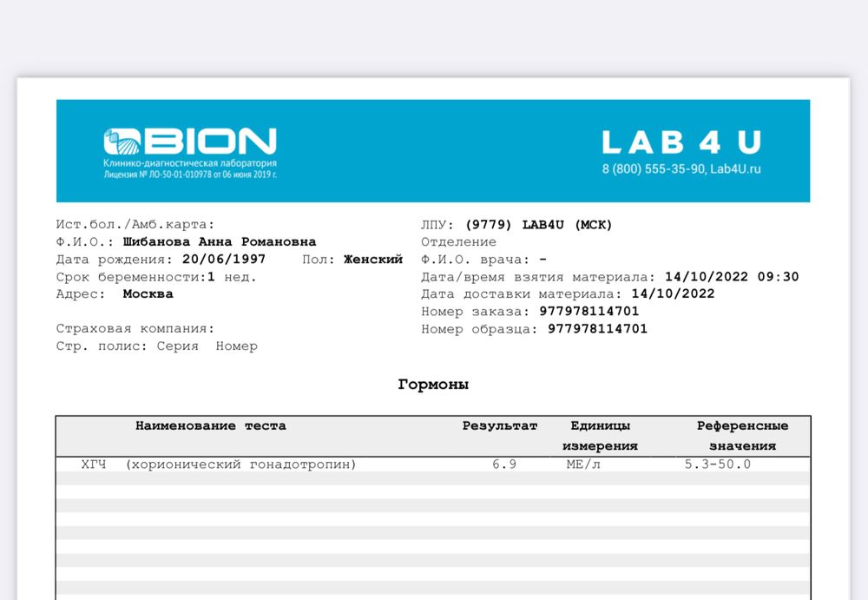
Task: Select the order number after 'Номер заказа:'
Action: pyautogui.click(x=589, y=312)
